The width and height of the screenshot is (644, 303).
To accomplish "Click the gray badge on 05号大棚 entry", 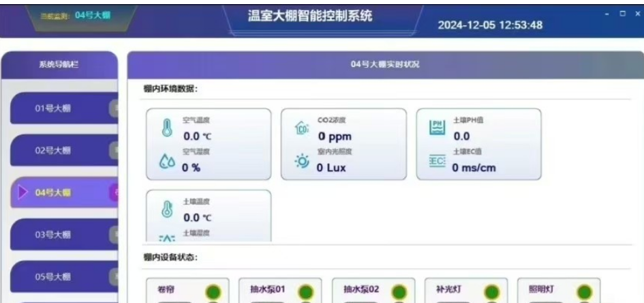I will tap(114, 276).
